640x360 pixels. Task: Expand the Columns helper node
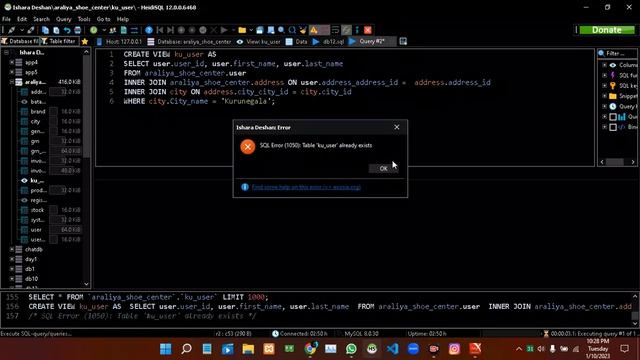604,65
